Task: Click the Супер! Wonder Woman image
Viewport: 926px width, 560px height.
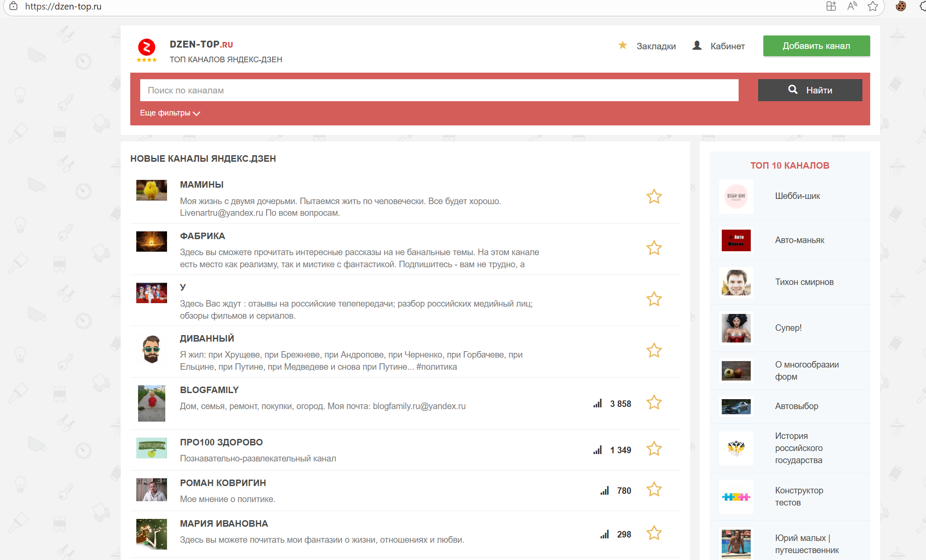Action: click(736, 328)
